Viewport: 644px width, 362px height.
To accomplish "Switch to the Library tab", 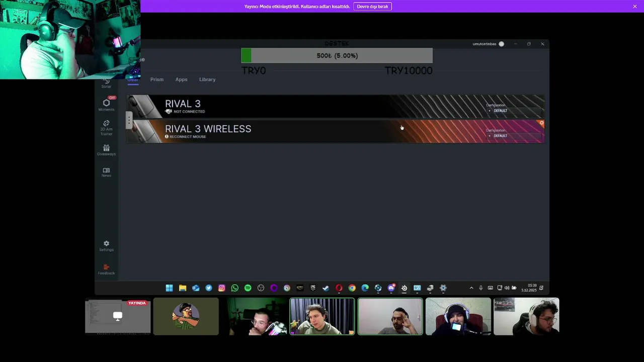I will 207,79.
